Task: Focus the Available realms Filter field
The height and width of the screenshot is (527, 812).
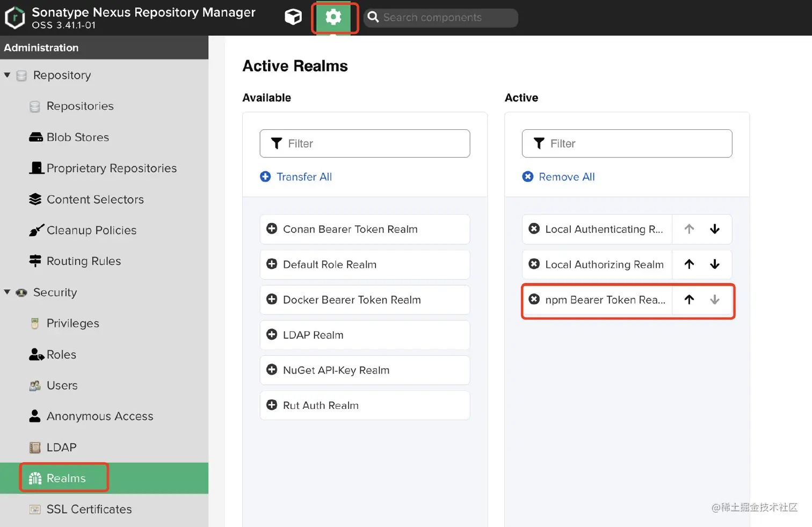Action: pos(371,143)
